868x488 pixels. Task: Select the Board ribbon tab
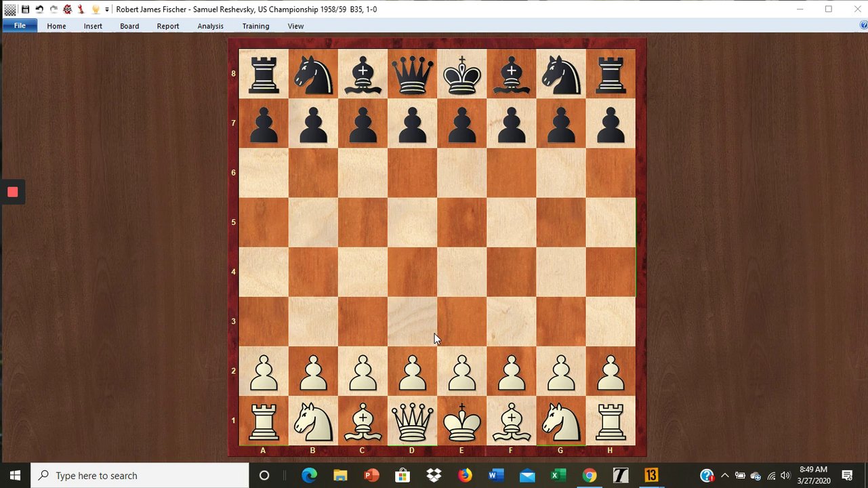(x=129, y=26)
